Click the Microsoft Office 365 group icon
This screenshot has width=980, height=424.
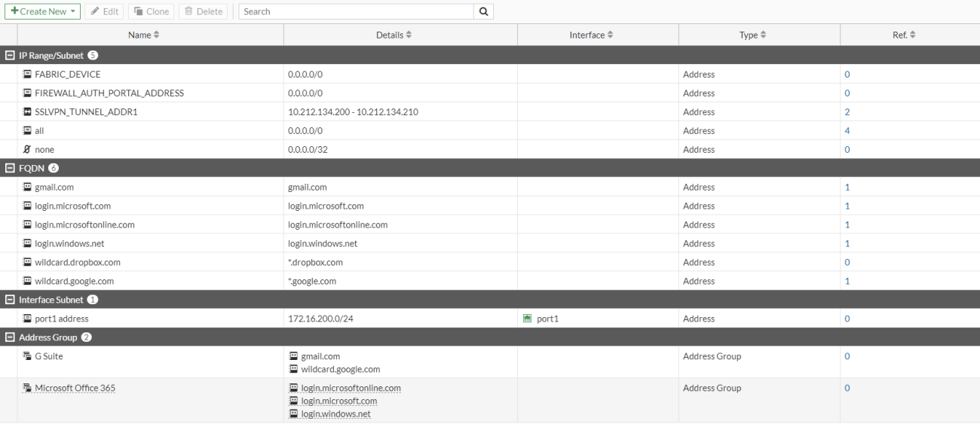(x=28, y=388)
